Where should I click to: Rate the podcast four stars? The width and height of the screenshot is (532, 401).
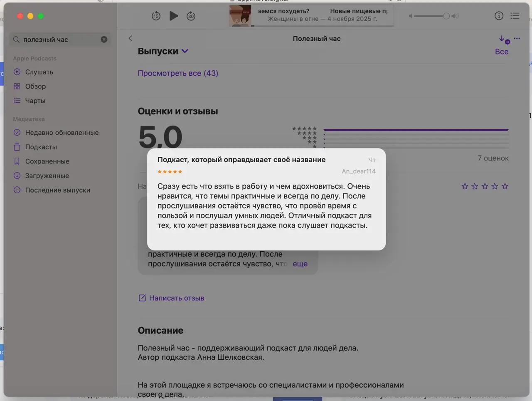[495, 186]
